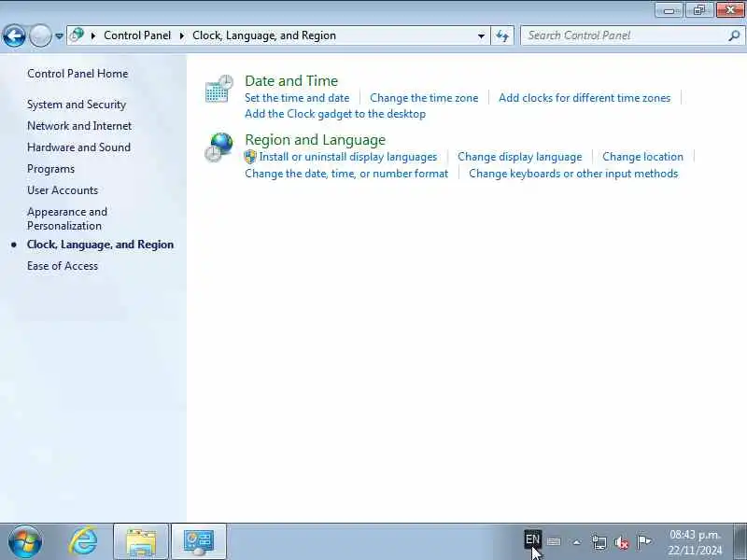Screen dimensions: 747x560
Task: Click Add clocks for different time zones
Action: [x=585, y=98]
